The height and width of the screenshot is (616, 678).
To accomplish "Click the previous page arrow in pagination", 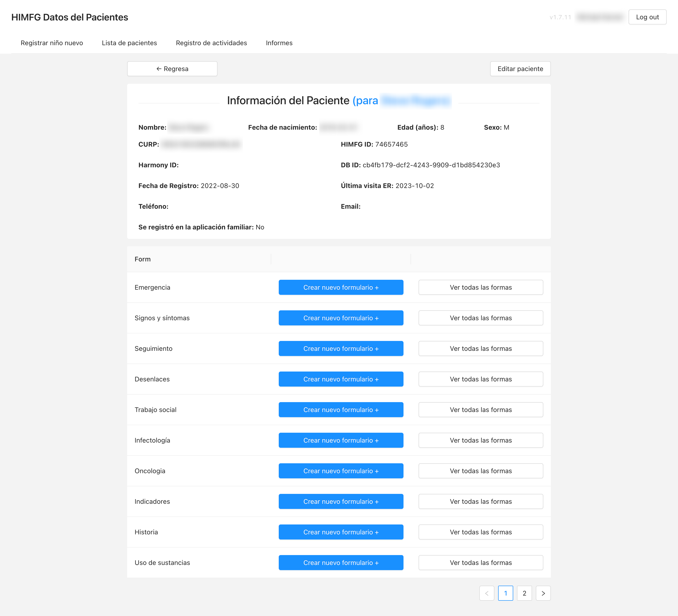I will coord(486,593).
